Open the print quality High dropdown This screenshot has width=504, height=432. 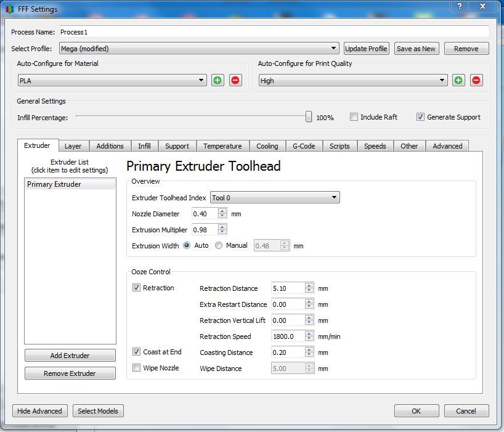point(352,81)
